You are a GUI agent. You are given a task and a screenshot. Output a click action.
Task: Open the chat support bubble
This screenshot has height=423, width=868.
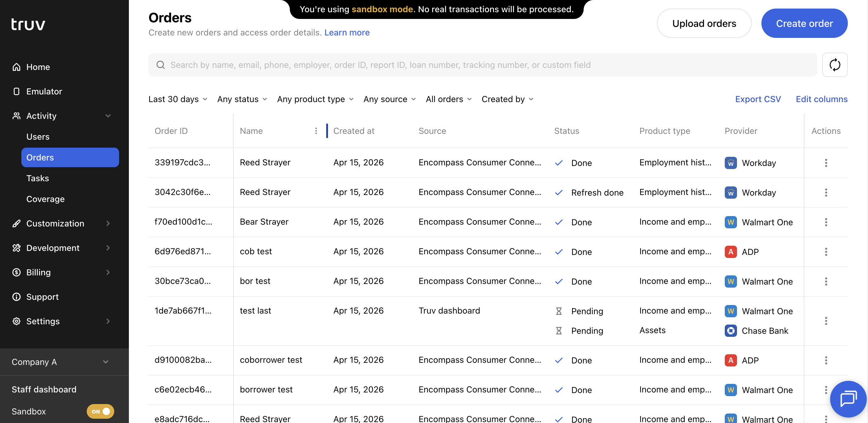848,399
